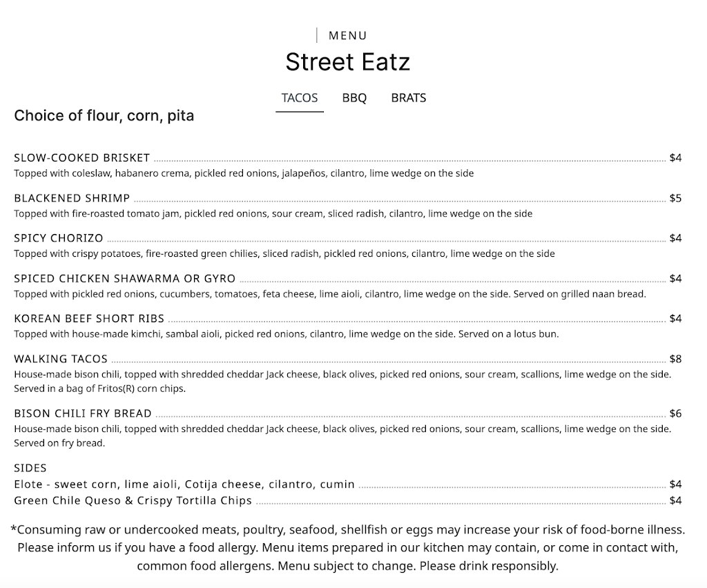Click the MENU label above the title
707x588 pixels.
tap(349, 35)
